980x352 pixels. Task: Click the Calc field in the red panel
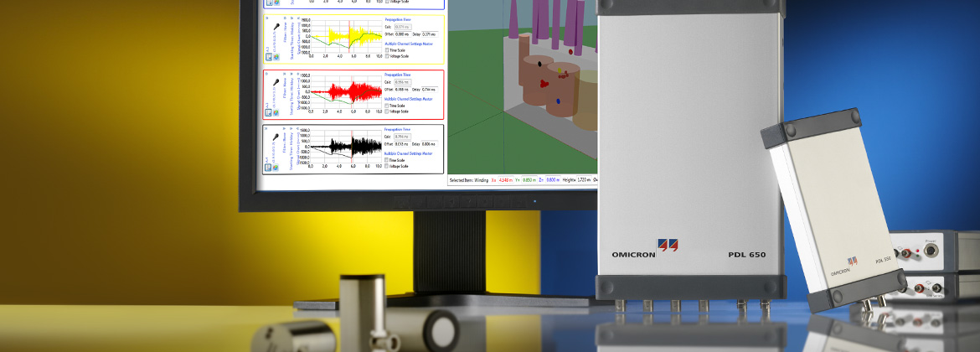403,82
